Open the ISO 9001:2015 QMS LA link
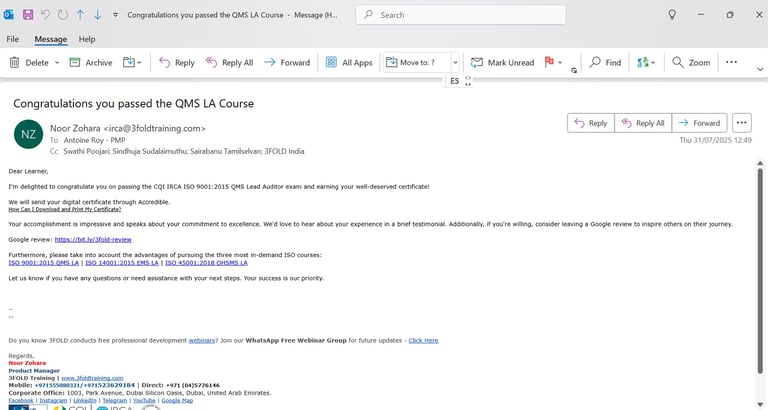 coord(44,263)
